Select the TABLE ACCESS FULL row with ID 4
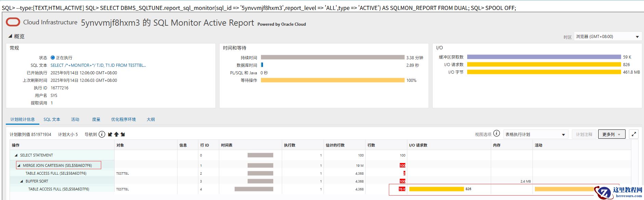Image resolution: width=644 pixels, height=200 pixels. point(320,189)
